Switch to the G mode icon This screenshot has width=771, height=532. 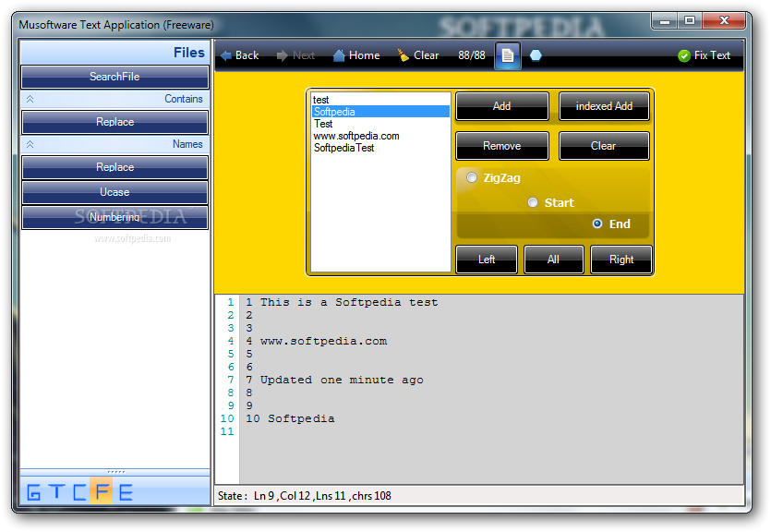33,492
